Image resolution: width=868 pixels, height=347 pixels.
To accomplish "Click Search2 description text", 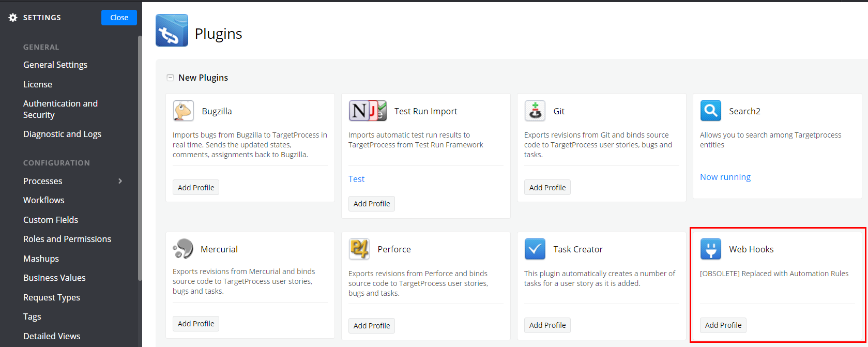I will pyautogui.click(x=770, y=140).
